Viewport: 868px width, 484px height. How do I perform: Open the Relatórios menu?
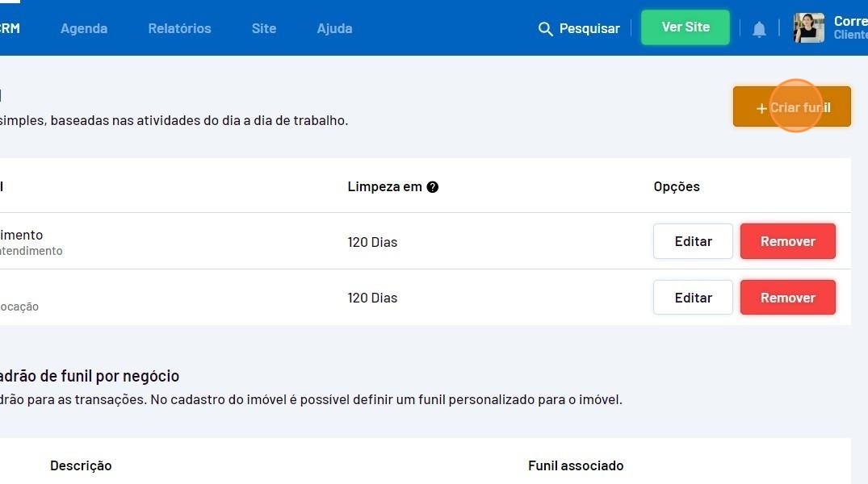pos(179,28)
